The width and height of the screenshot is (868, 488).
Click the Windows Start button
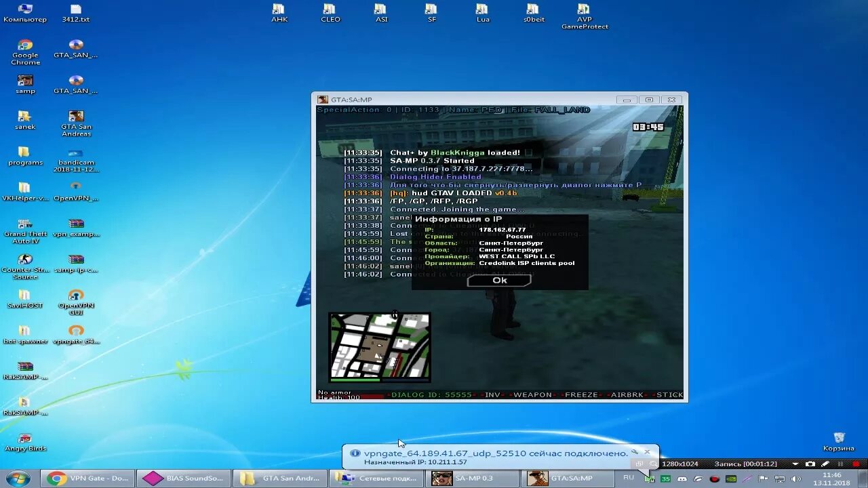point(18,478)
